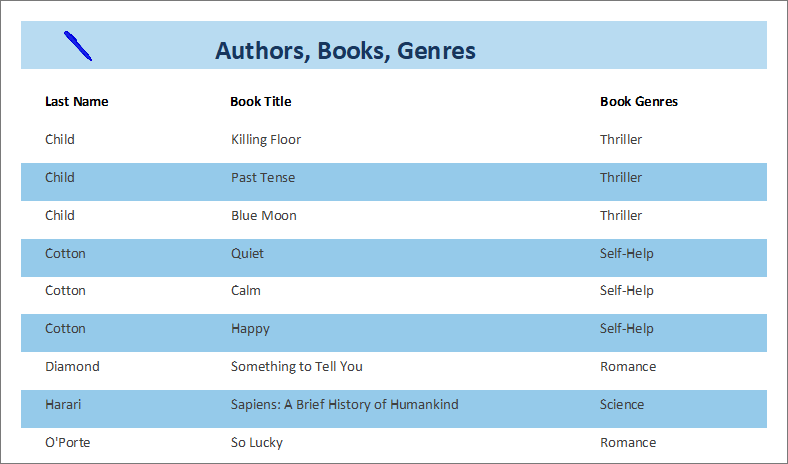
Task: Click the Blue Moon book title
Action: [264, 215]
